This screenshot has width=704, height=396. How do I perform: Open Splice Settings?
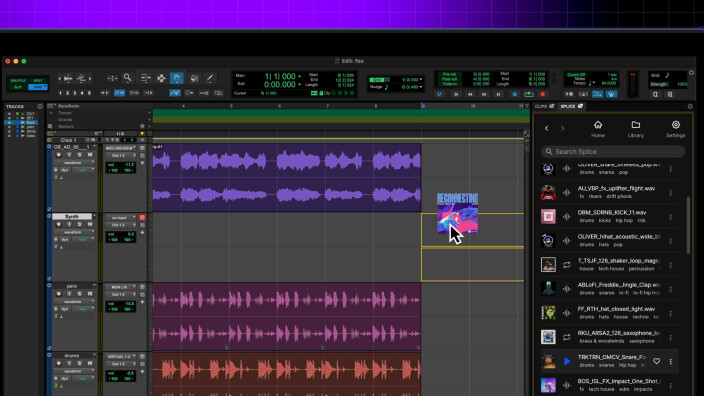pos(675,129)
